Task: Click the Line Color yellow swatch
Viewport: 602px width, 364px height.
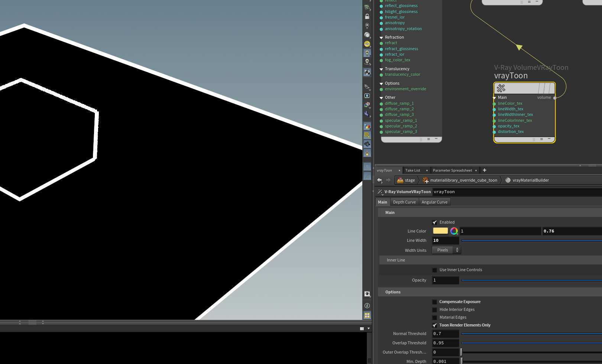Action: click(440, 231)
